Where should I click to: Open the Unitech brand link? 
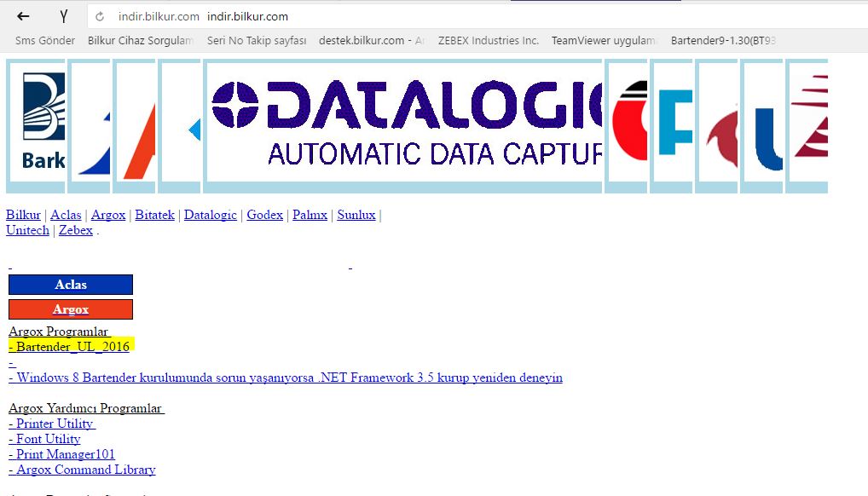(x=27, y=230)
